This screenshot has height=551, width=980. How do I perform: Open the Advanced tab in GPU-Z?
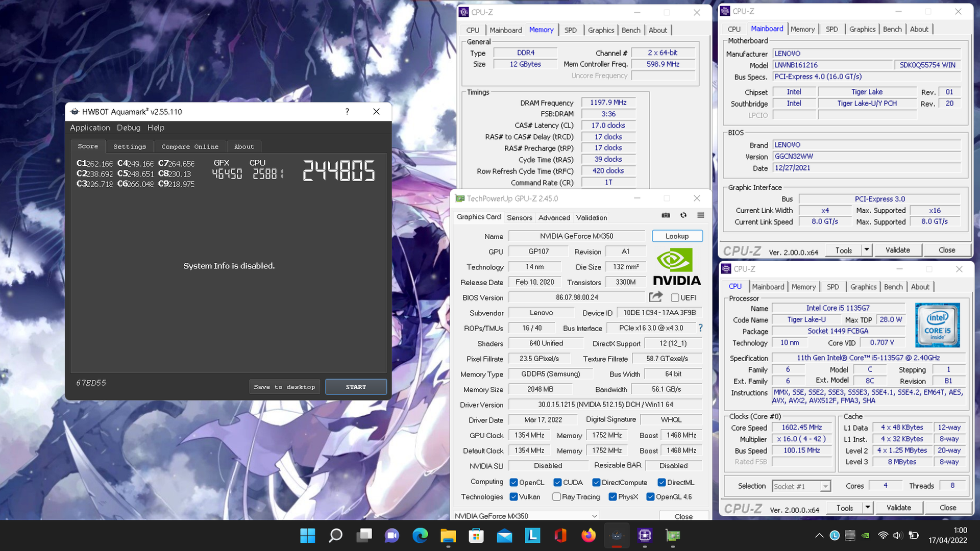coord(554,217)
